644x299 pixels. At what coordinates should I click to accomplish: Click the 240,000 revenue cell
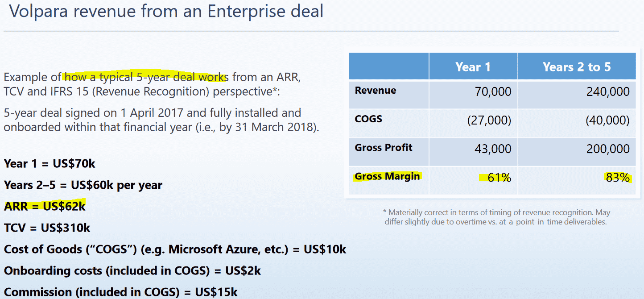click(x=608, y=92)
